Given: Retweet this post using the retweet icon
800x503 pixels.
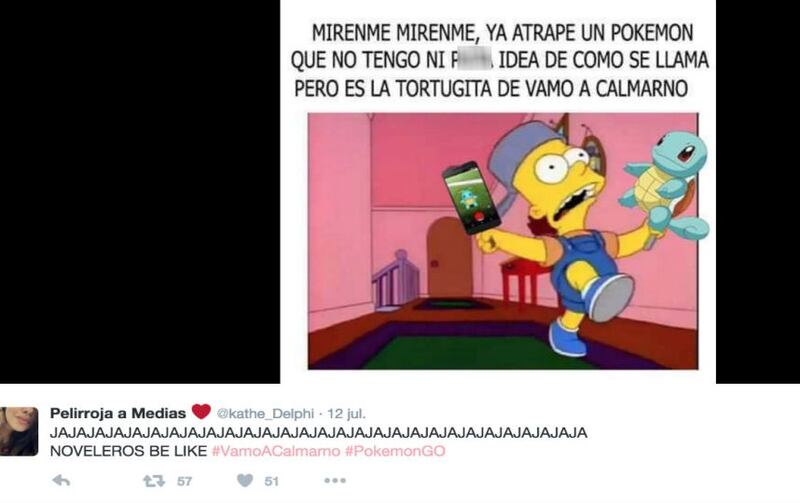Looking at the screenshot, I should (x=154, y=481).
